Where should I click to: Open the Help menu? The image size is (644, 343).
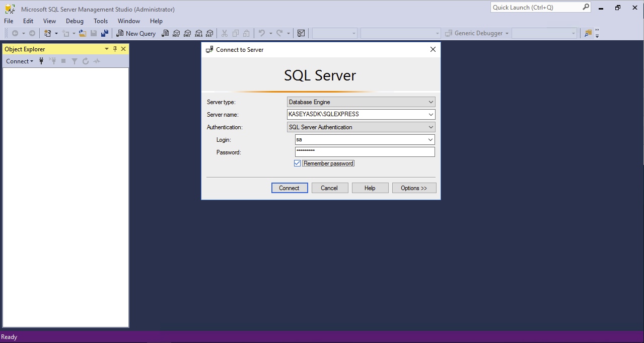[157, 21]
